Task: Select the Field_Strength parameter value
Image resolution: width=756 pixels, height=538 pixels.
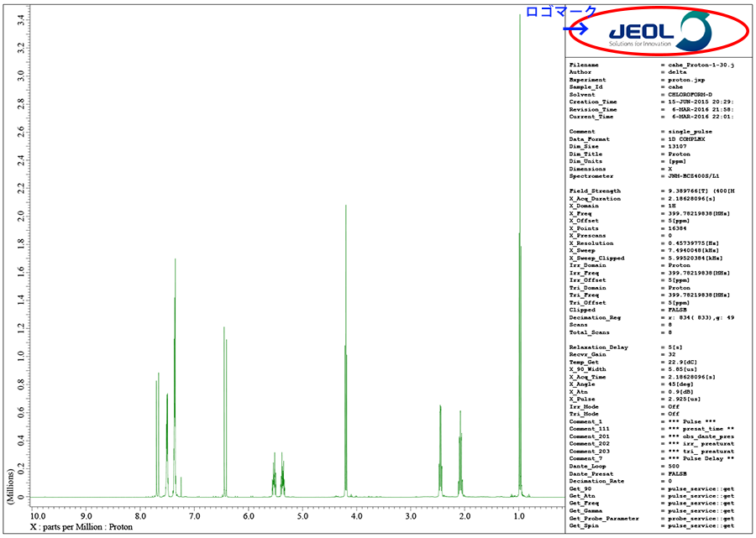Action: coord(701,191)
